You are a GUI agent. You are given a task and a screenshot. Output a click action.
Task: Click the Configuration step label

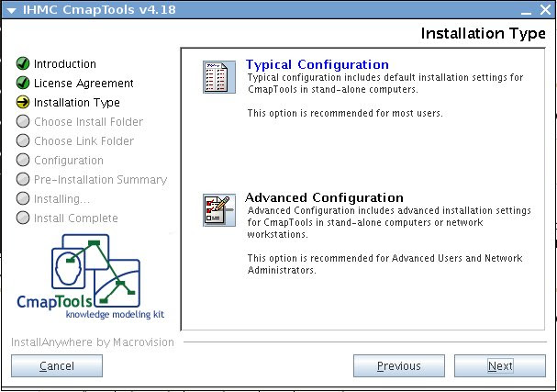tap(69, 161)
